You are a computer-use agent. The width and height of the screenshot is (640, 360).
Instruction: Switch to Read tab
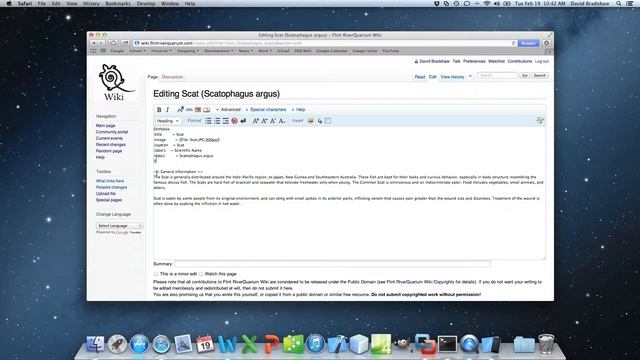pyautogui.click(x=420, y=77)
